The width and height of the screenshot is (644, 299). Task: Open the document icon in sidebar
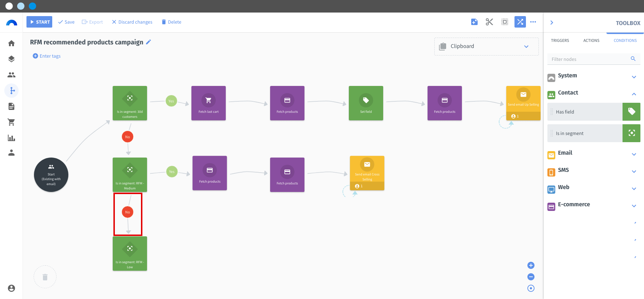[x=11, y=106]
